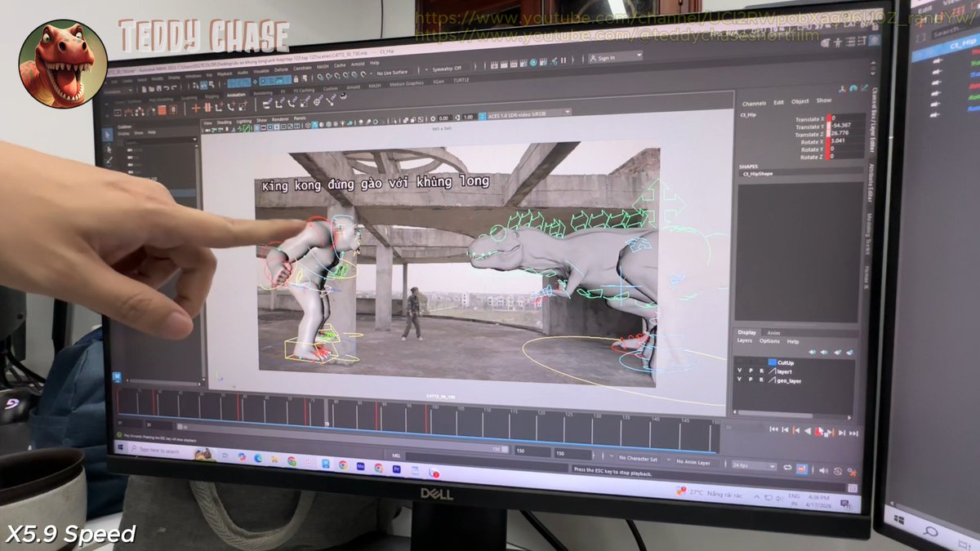Toggle playback P for layer1
Viewport: 980px width, 551px height.
pos(751,371)
